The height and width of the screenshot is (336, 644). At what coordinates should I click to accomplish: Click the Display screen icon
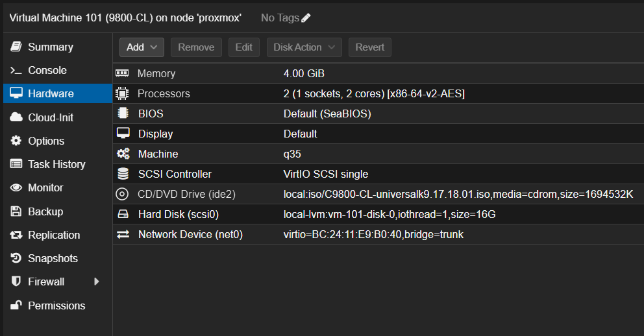[123, 134]
